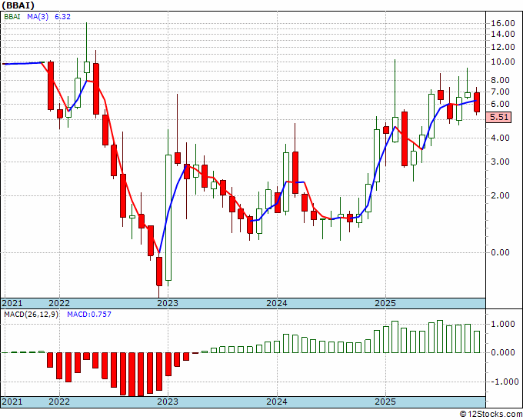Click the final green MACD histogram bar
The image size is (523, 420).
tap(477, 342)
